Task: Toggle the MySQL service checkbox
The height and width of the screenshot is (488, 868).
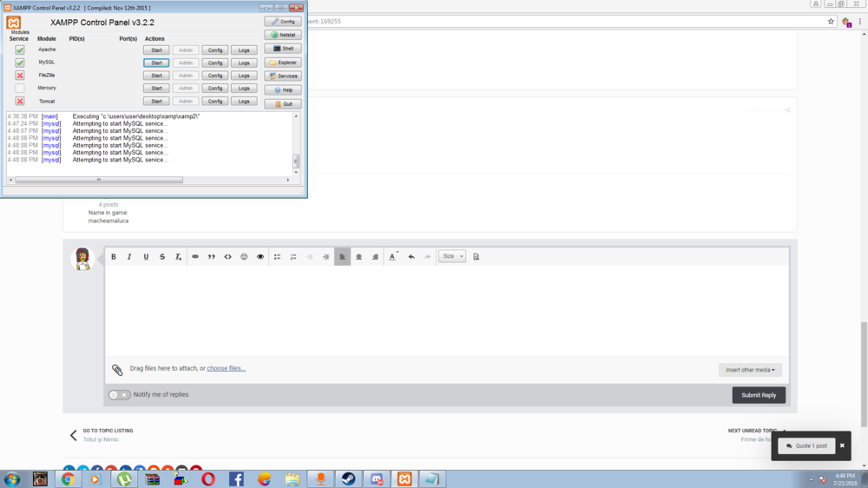Action: tap(20, 63)
